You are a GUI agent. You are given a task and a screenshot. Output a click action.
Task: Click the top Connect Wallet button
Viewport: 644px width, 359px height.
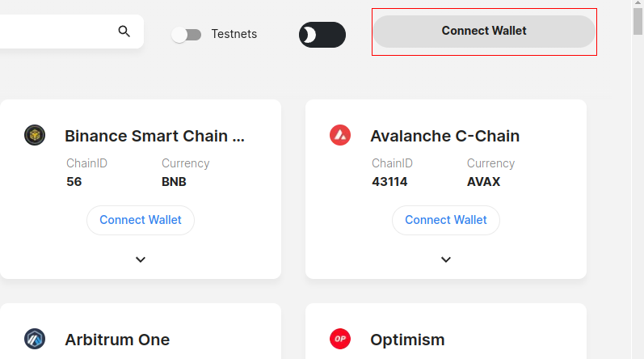coord(483,31)
